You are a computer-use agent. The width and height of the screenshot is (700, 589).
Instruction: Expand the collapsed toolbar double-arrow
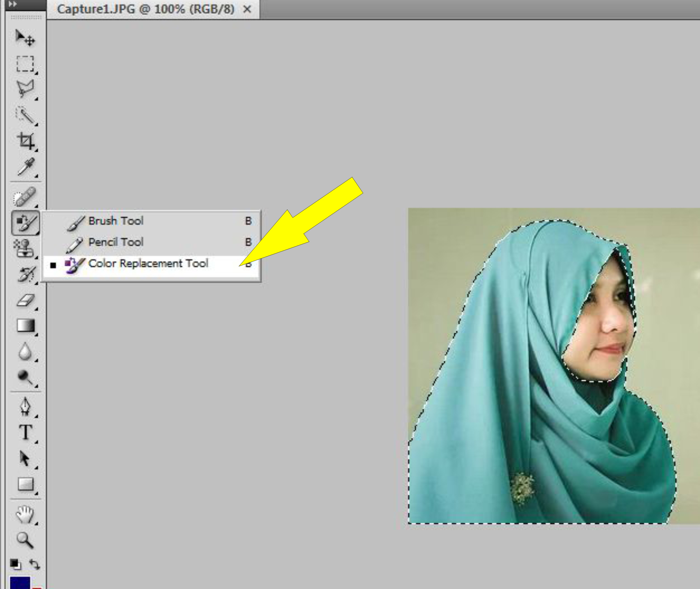tap(13, 4)
